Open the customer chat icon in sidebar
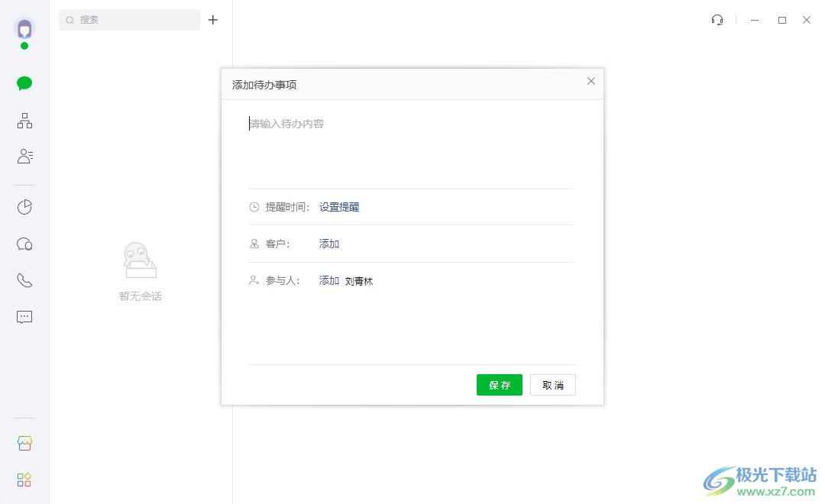 click(24, 244)
